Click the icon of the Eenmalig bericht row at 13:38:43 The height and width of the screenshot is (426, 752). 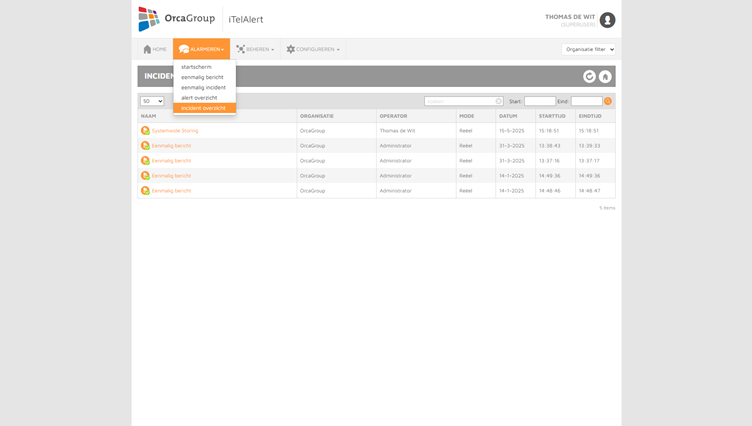[145, 145]
